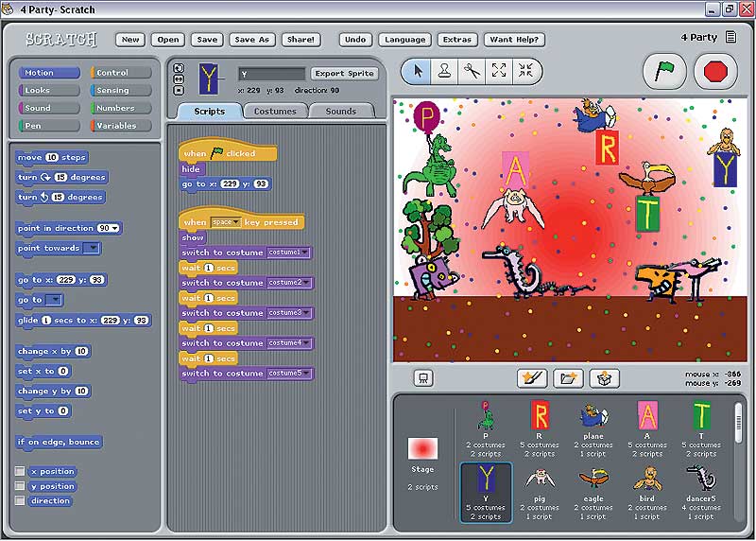The width and height of the screenshot is (756, 541).
Task: Switch to the Costumes tab
Action: pyautogui.click(x=275, y=111)
